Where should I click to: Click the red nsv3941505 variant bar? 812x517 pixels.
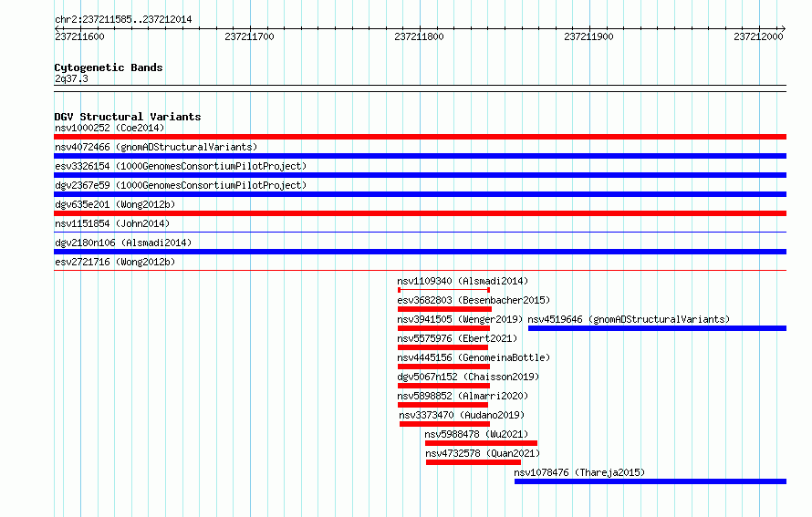[443, 328]
